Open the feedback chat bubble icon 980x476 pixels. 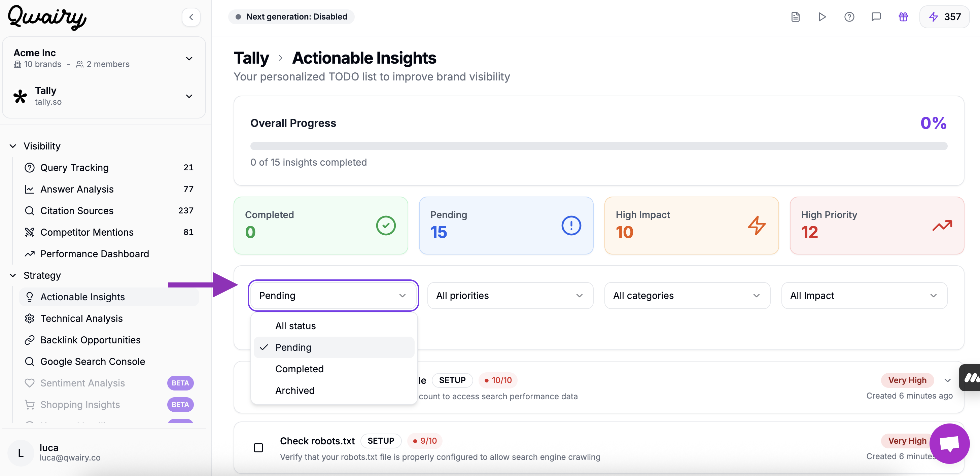pos(876,17)
